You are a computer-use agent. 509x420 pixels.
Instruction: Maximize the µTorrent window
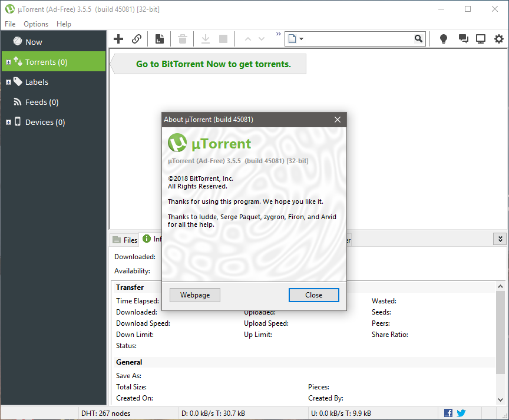tap(468, 9)
